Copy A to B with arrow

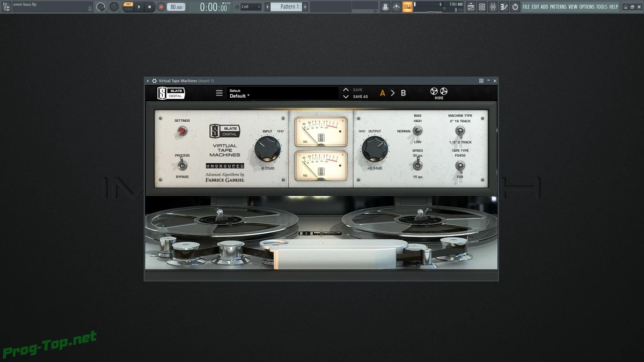tap(393, 93)
